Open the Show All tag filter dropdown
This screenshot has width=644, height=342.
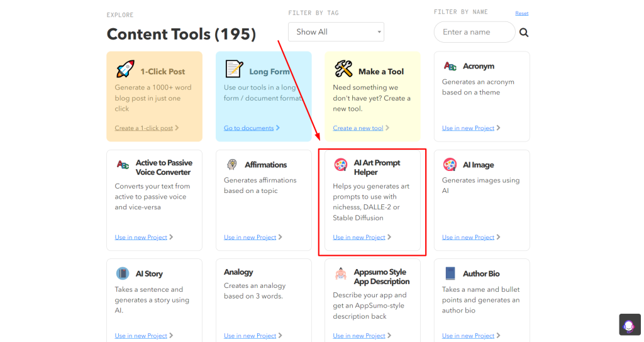(x=336, y=32)
